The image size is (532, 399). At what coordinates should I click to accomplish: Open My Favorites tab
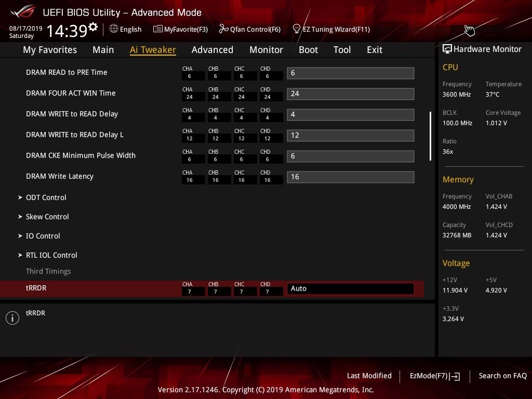point(50,50)
